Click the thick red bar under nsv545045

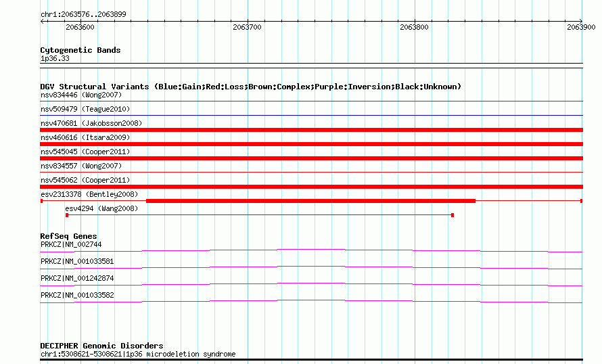311,158
